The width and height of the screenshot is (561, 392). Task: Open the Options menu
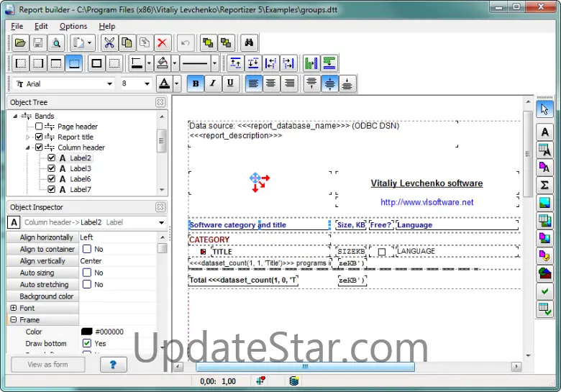click(x=73, y=26)
